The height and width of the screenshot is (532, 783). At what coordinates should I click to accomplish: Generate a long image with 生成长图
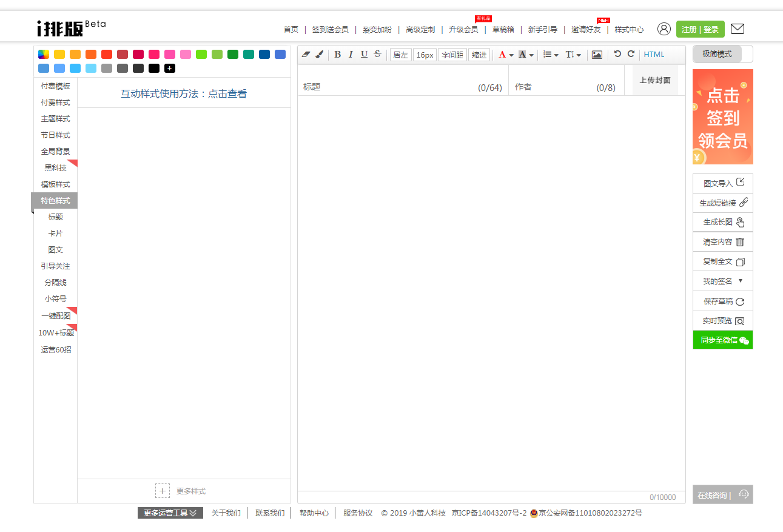coord(723,222)
